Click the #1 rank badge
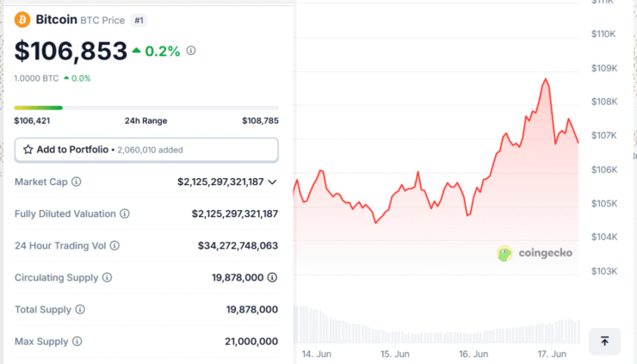Screen dimensions: 637x364 click(139, 21)
